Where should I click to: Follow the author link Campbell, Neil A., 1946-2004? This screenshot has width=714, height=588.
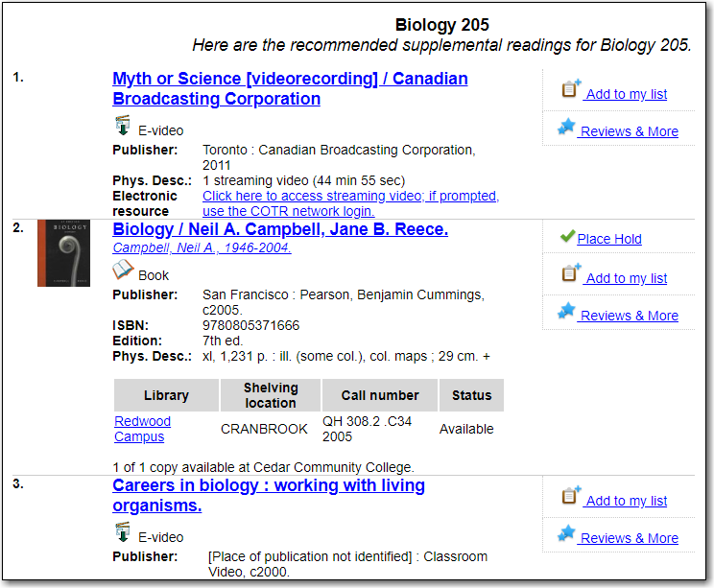click(202, 247)
